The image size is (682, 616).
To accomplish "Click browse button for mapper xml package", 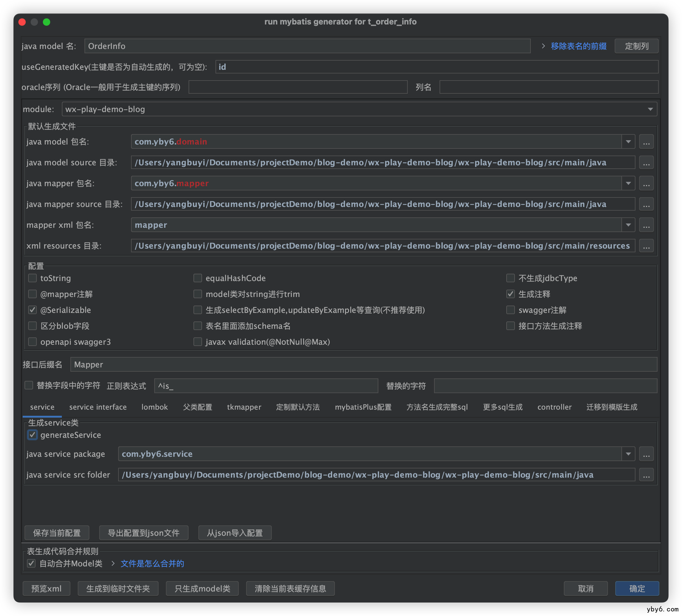I will click(x=646, y=225).
